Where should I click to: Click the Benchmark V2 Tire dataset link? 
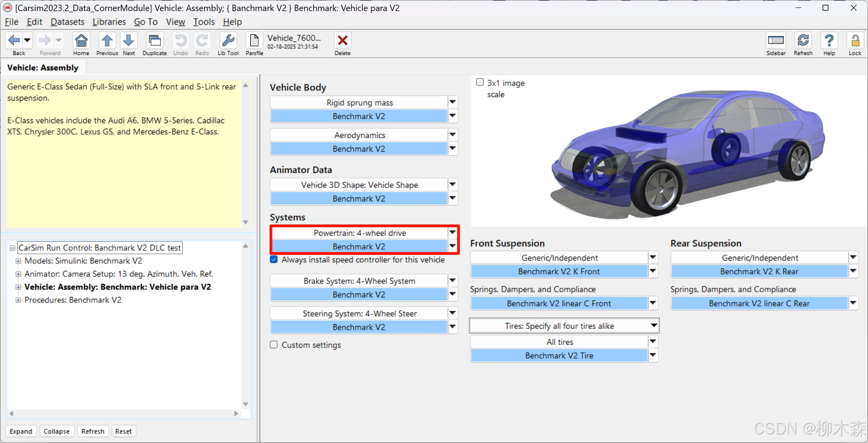[x=559, y=356]
